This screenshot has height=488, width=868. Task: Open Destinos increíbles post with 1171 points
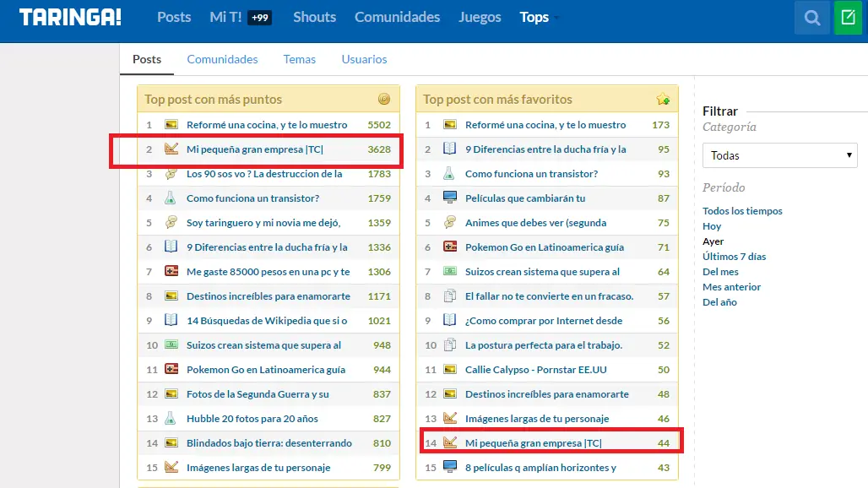coord(269,296)
